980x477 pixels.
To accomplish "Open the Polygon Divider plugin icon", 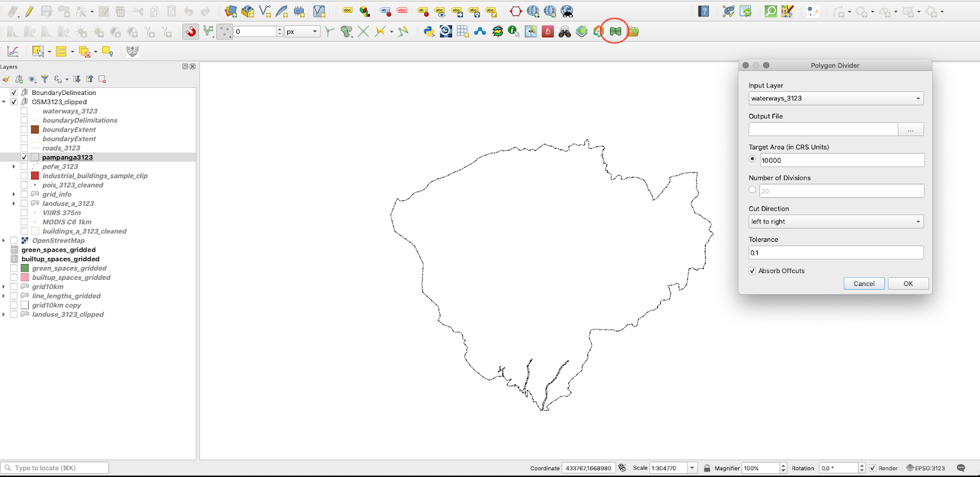I will [615, 31].
